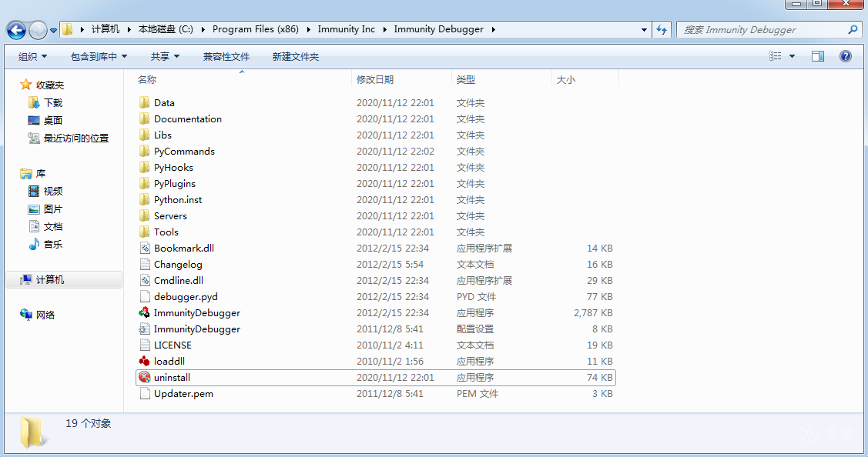Select the ImmunityDebugger configuration settings icon
This screenshot has width=868, height=457.
point(145,329)
